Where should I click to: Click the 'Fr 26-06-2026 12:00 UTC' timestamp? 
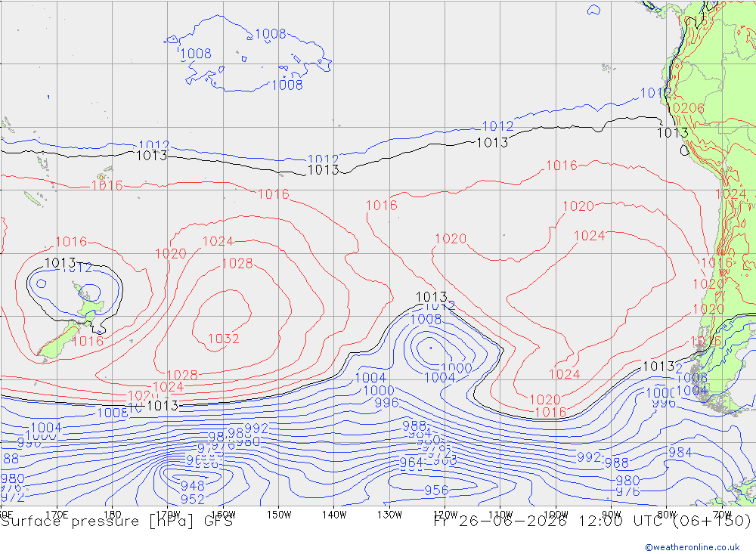547,522
